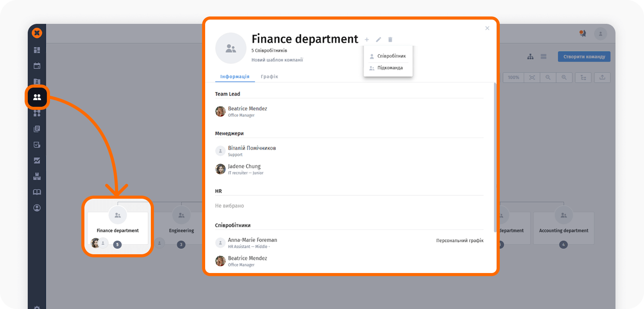The width and height of the screenshot is (644, 309).
Task: Delete Finance department with the trash icon
Action: click(x=390, y=40)
